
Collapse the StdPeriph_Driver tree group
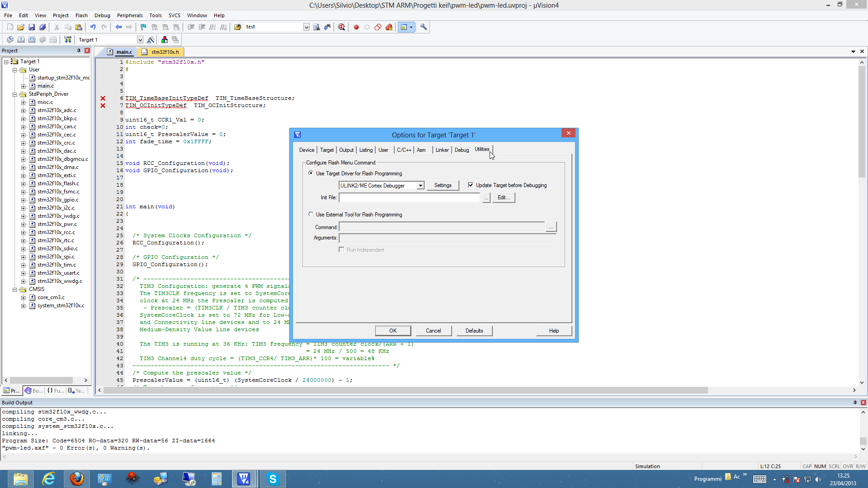14,94
